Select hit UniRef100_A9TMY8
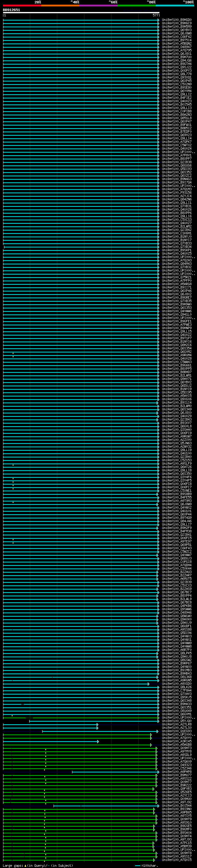 pos(177,751)
